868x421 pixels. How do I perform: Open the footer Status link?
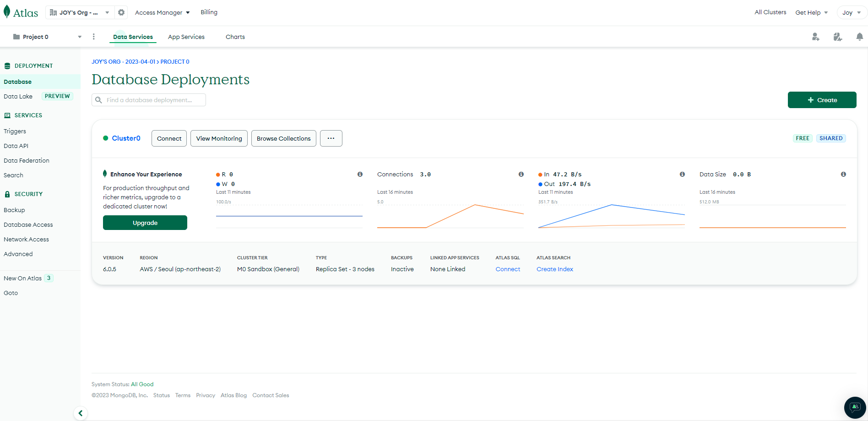162,395
